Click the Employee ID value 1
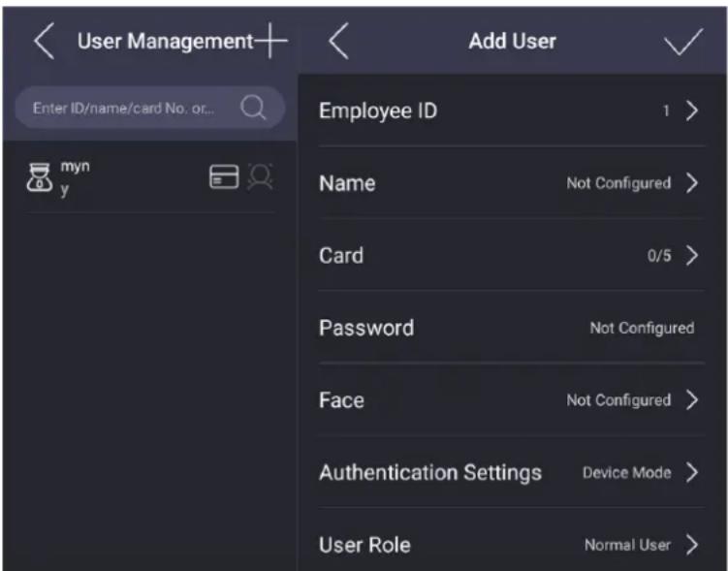728x571 pixels. click(x=666, y=111)
